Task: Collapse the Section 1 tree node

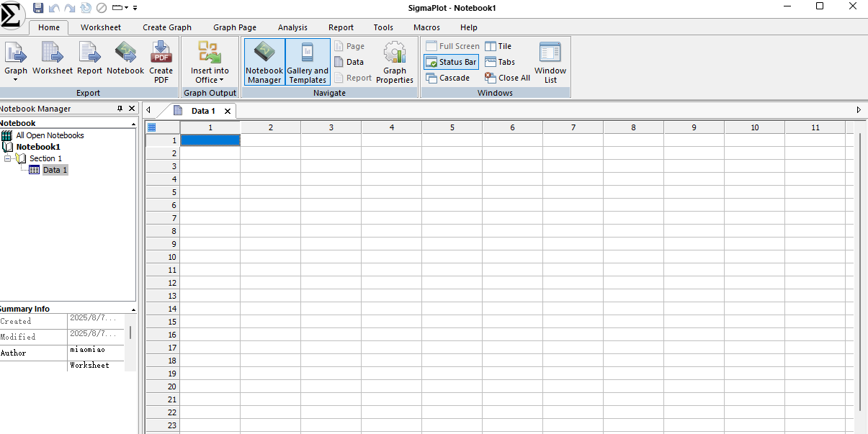Action: click(x=7, y=158)
